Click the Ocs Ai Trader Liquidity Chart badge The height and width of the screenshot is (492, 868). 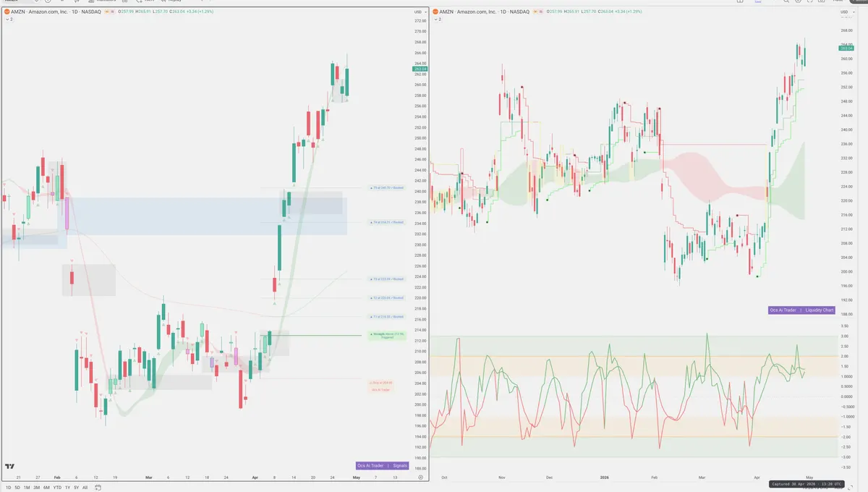801,310
